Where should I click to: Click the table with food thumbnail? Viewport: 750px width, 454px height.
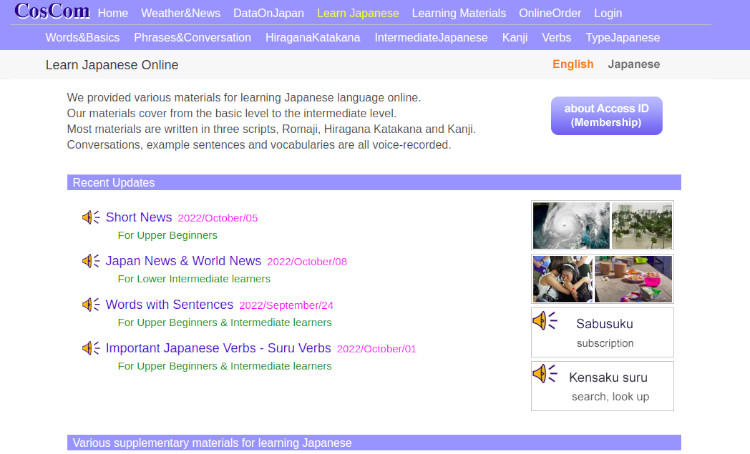[633, 279]
